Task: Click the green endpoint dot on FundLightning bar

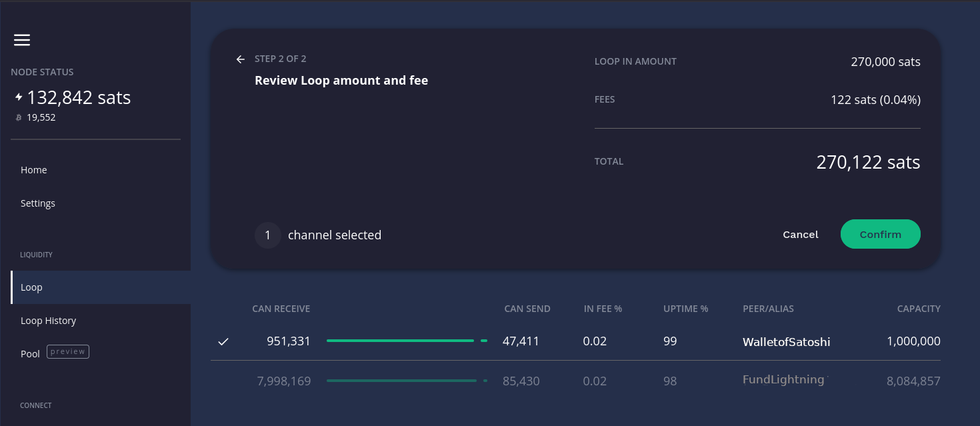Action: [484, 381]
